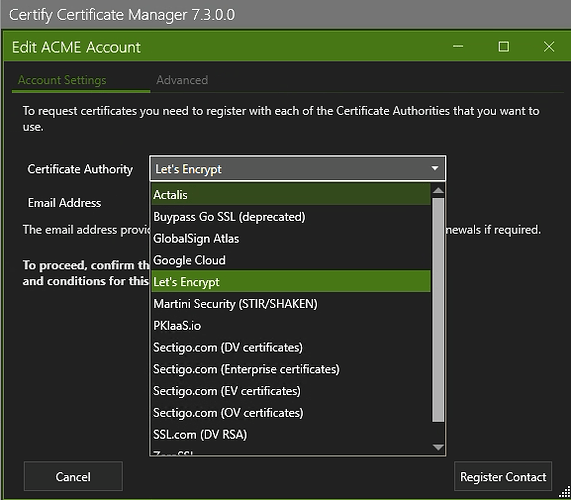The height and width of the screenshot is (500, 571).
Task: Choose Sectigo.com (Enterprise certificates)
Action: 291,369
